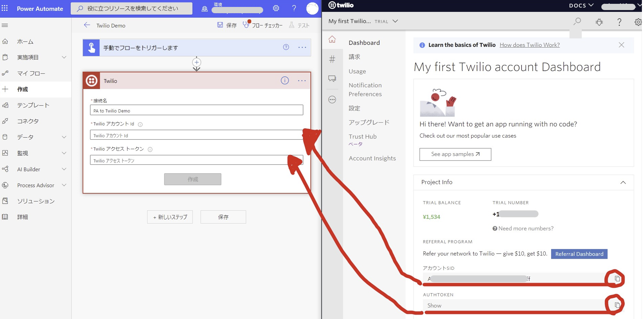Follow the How does Twilio Work? link
The width and height of the screenshot is (644, 319).
point(530,45)
